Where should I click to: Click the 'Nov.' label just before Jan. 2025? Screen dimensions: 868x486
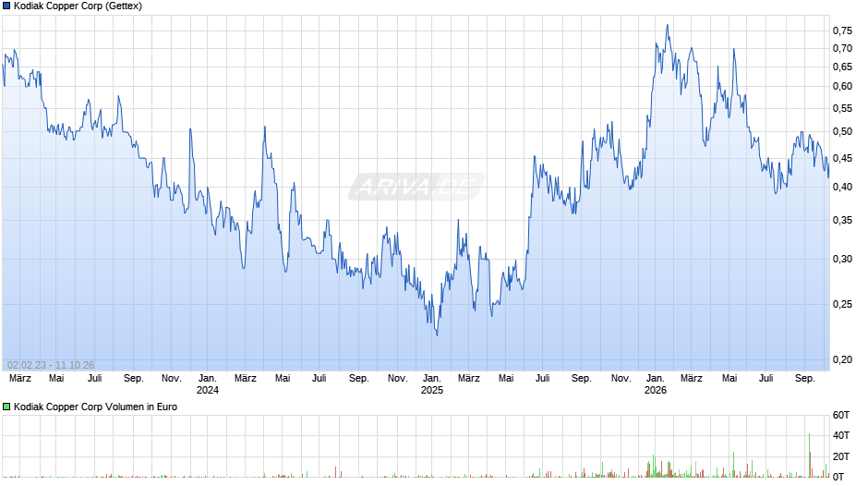pyautogui.click(x=397, y=379)
